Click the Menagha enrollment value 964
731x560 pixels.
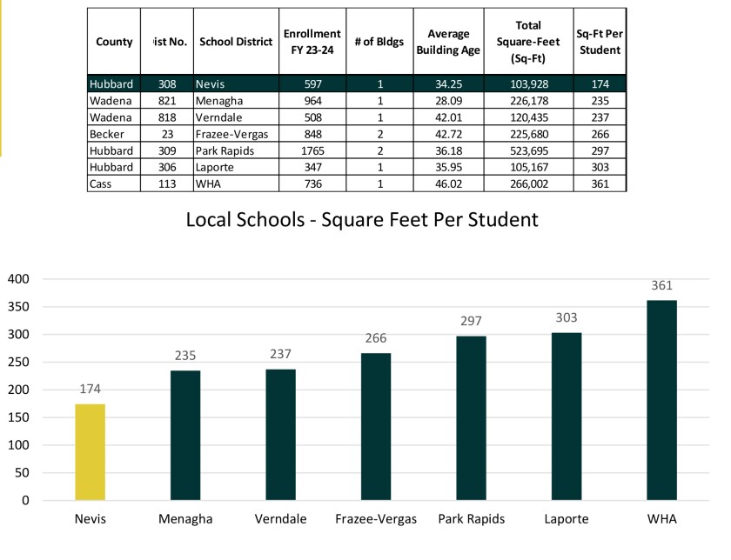[312, 101]
